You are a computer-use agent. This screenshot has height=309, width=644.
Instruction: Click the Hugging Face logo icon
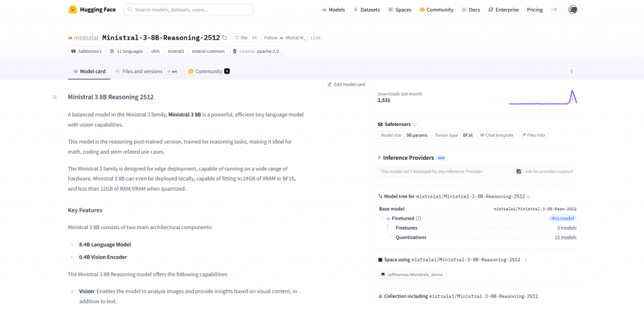pos(73,9)
